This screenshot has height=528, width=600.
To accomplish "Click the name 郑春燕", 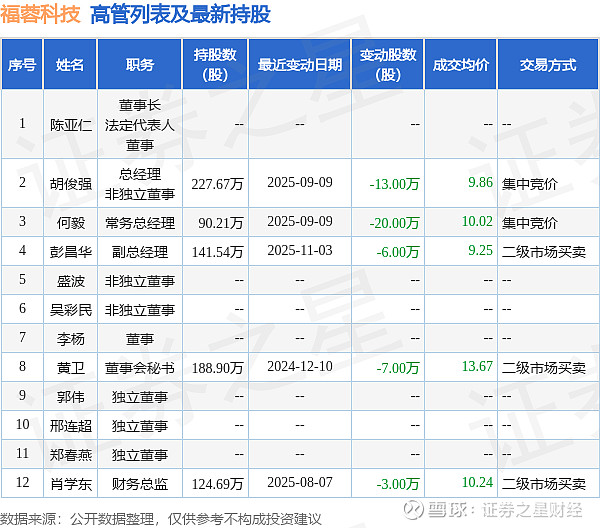I will click(x=71, y=455).
